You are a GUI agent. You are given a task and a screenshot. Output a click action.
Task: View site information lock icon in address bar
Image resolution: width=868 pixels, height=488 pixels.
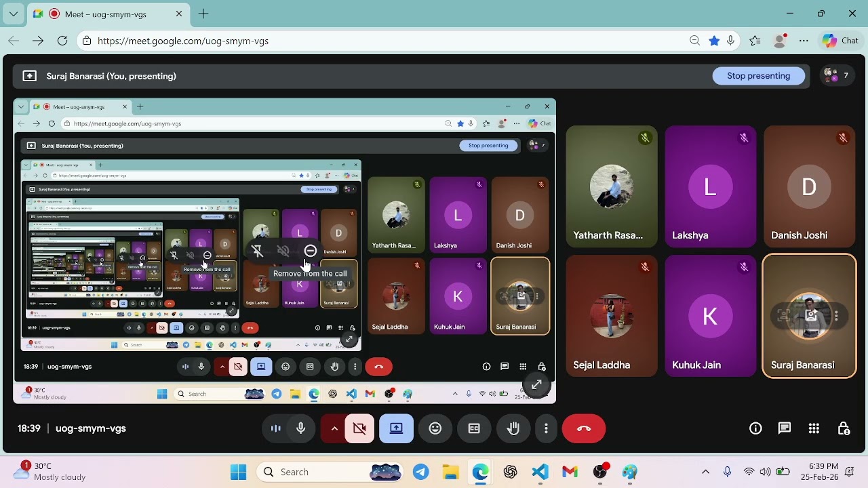pos(87,41)
